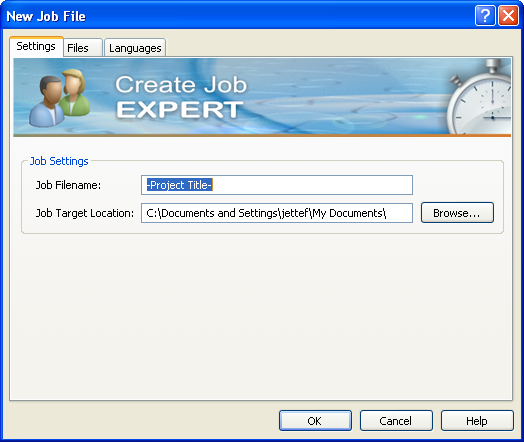The width and height of the screenshot is (524, 442).
Task: Click the question mark help icon in title bar
Action: coord(485,15)
